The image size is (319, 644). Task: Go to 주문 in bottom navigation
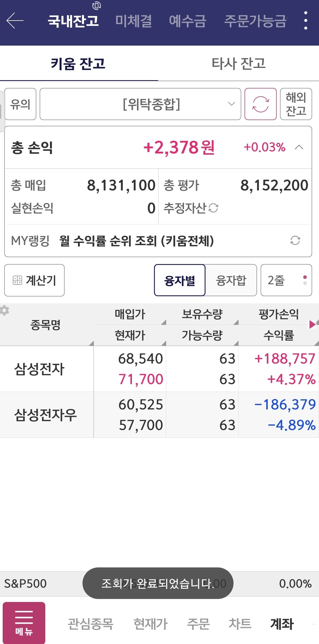click(x=198, y=623)
